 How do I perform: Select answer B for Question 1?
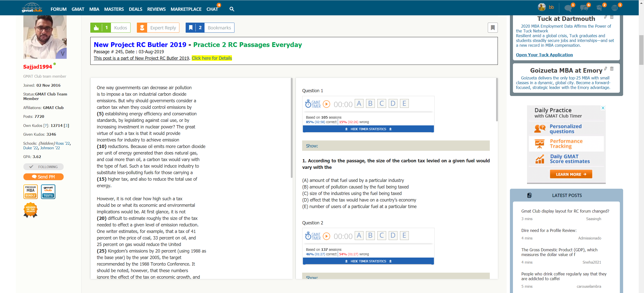pyautogui.click(x=370, y=104)
